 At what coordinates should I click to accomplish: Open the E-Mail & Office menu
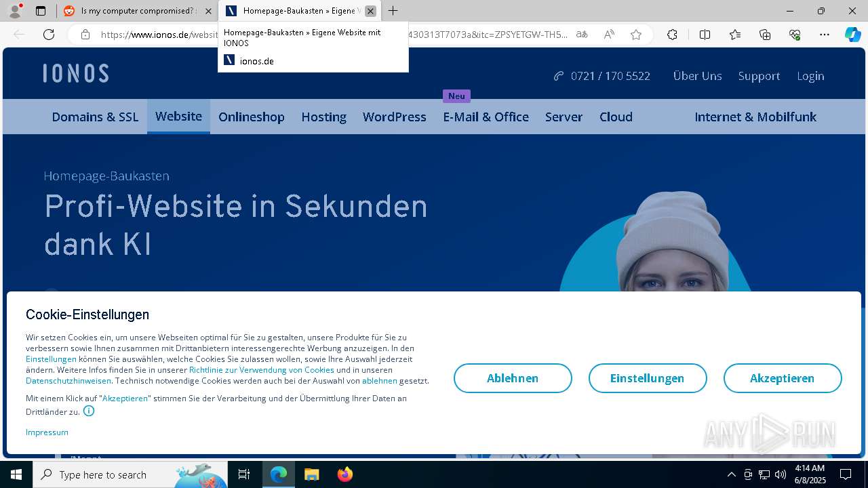point(486,117)
